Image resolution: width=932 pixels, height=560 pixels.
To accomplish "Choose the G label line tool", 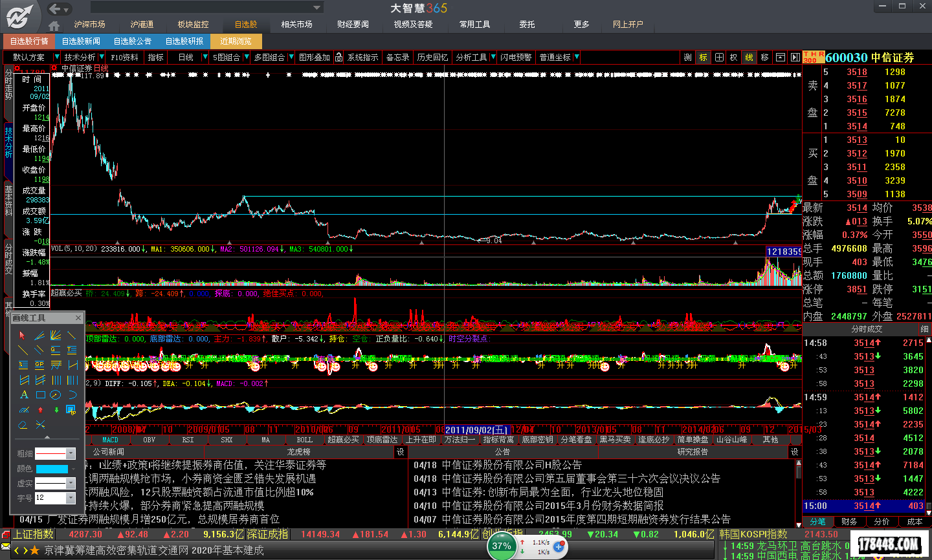I will (56, 350).
